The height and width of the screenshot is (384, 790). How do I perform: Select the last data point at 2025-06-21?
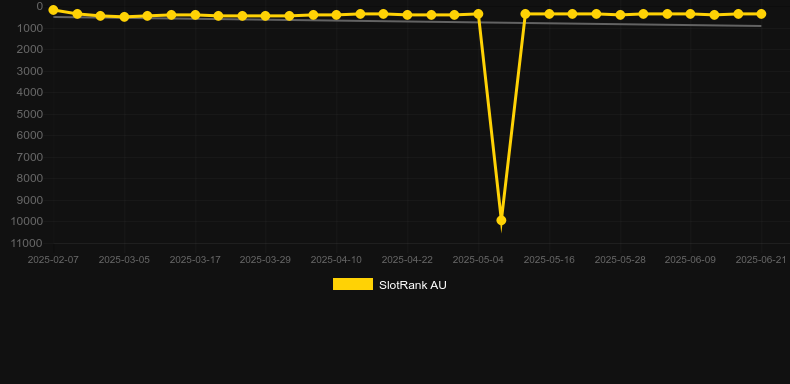(761, 14)
